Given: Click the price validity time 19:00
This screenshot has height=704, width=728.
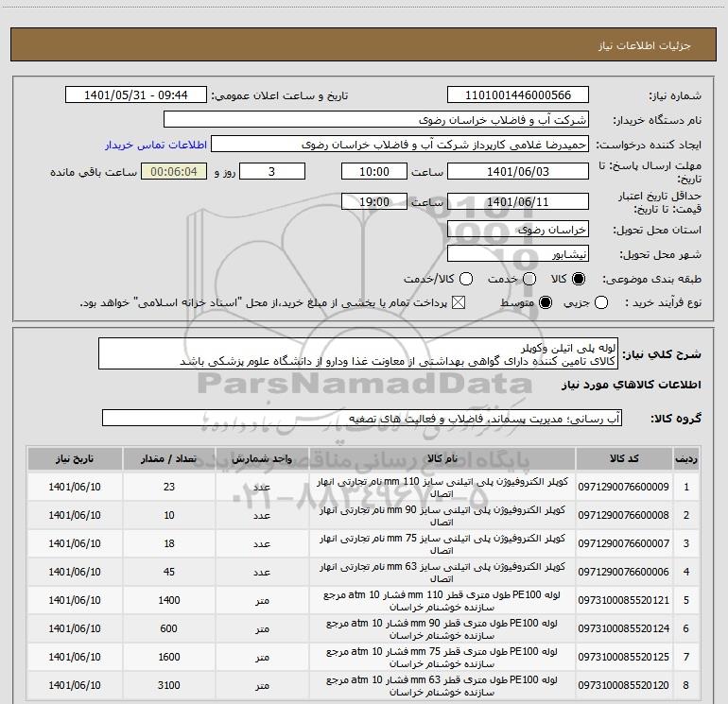Looking at the screenshot, I should (374, 201).
